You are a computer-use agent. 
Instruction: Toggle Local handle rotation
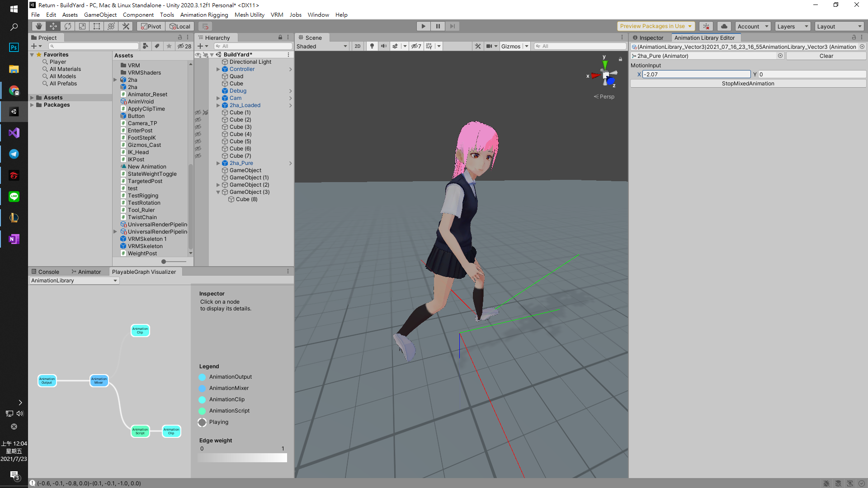[x=179, y=26]
